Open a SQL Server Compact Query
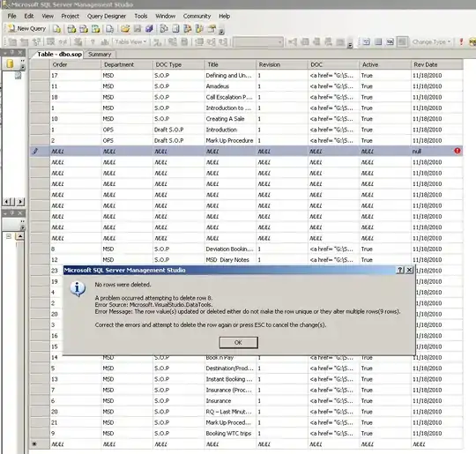The image size is (476, 454). pos(109,29)
